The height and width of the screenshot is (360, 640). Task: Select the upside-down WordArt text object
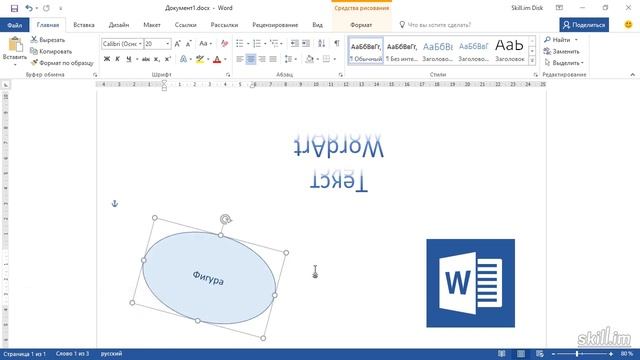click(x=338, y=162)
